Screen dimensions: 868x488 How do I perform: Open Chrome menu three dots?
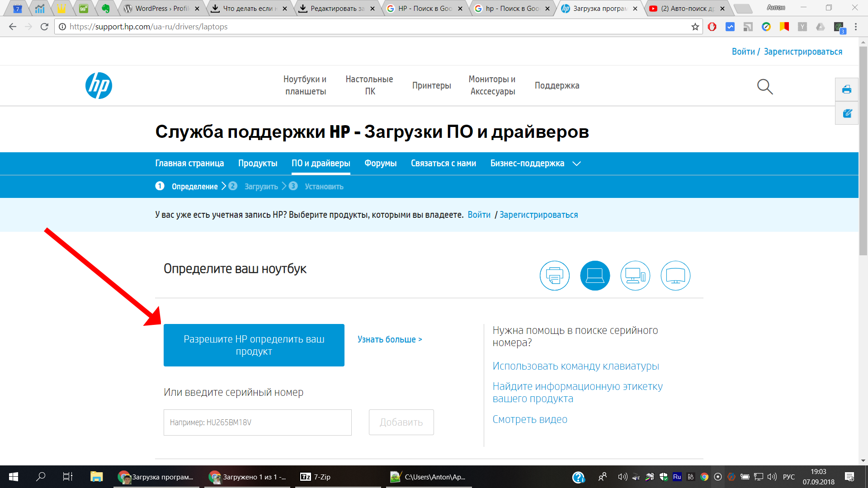point(856,27)
